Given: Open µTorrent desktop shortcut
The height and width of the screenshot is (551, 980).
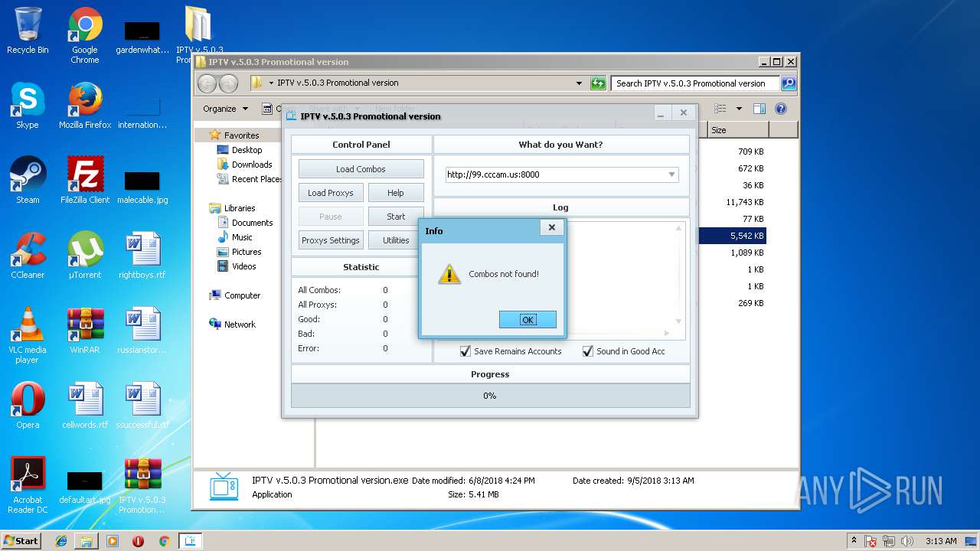Looking at the screenshot, I should pyautogui.click(x=85, y=256).
